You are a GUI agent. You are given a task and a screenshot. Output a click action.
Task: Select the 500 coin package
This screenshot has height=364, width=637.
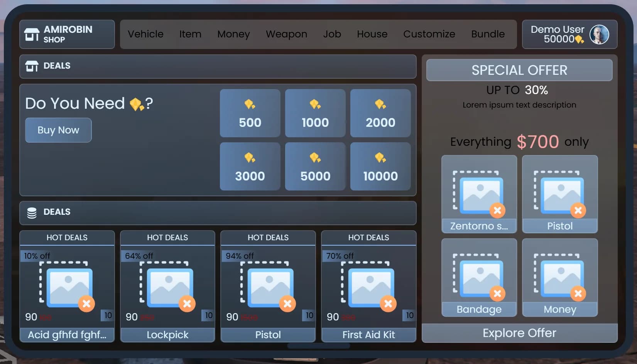250,113
